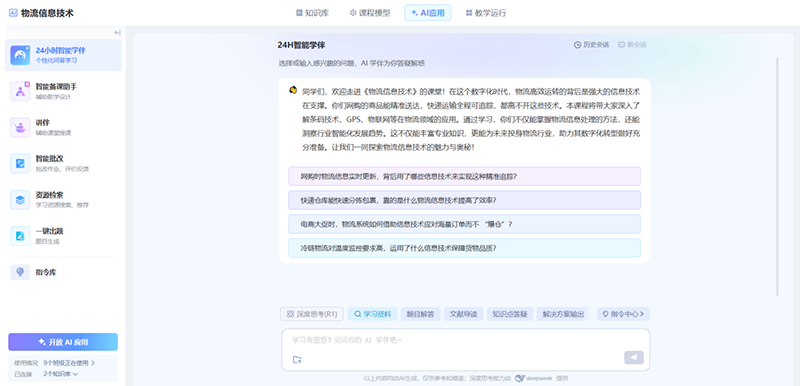This screenshot has width=800, height=386.
Task: Select the 智能备课助手 icon
Action: pyautogui.click(x=20, y=91)
